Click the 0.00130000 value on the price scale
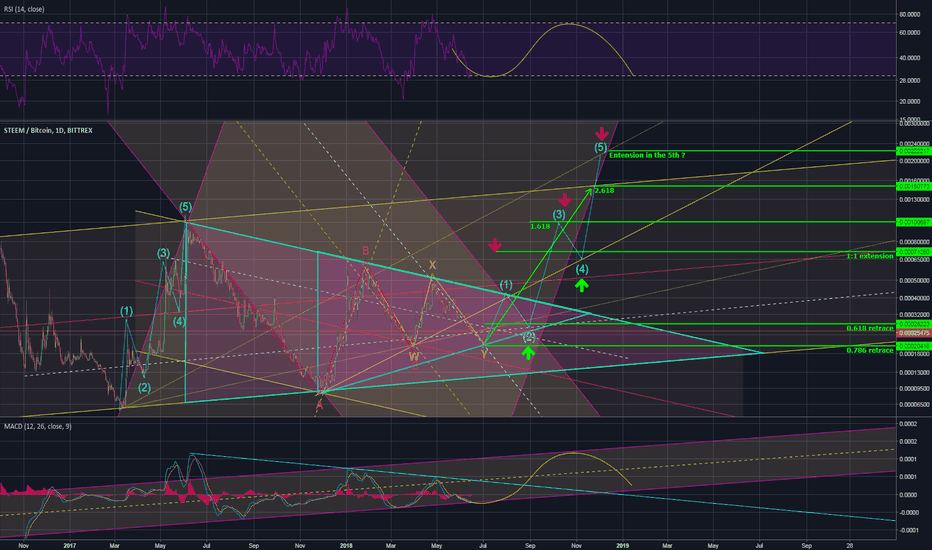Viewport: 932px width, 550px height. pyautogui.click(x=914, y=200)
